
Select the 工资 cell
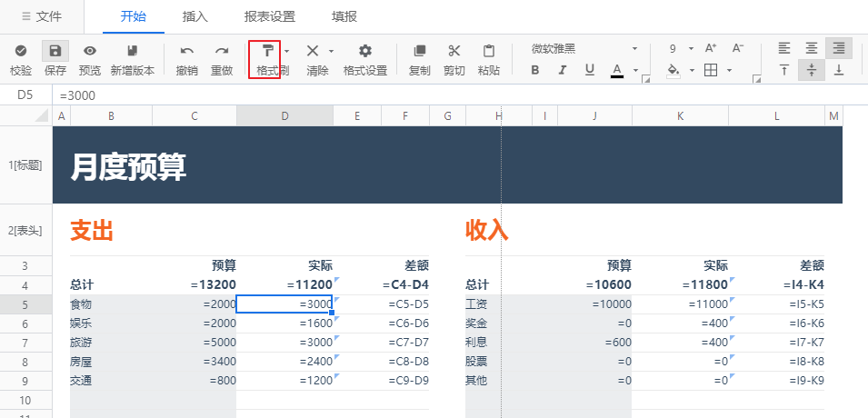pos(499,304)
